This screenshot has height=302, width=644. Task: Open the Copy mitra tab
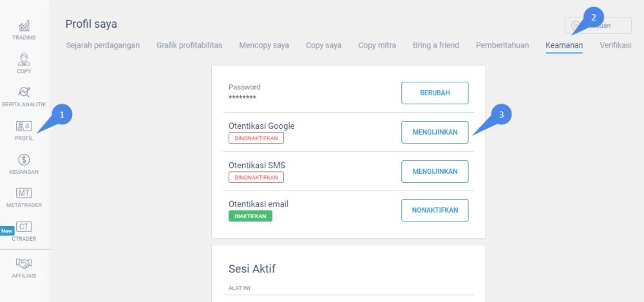coord(377,45)
